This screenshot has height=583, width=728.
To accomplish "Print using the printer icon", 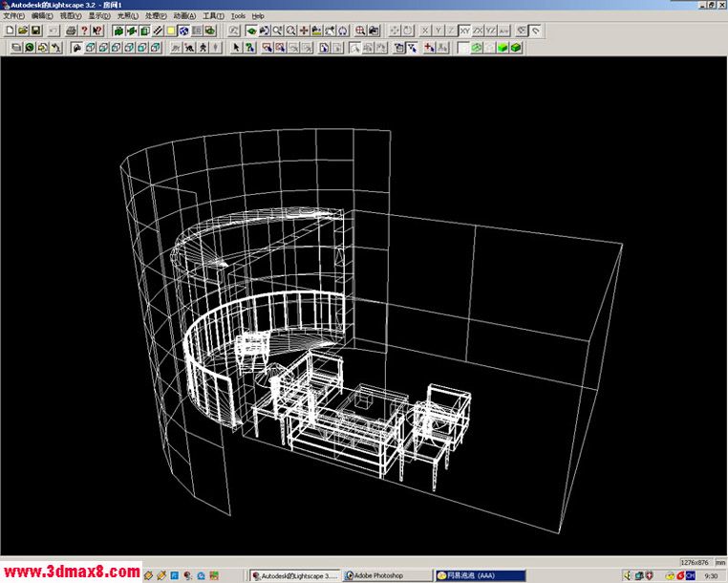I will coord(71,31).
